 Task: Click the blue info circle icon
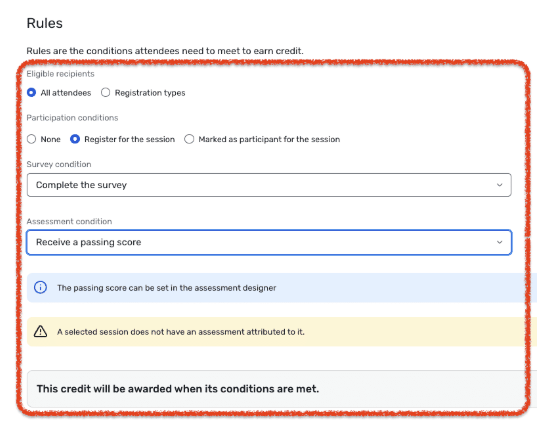(x=40, y=287)
